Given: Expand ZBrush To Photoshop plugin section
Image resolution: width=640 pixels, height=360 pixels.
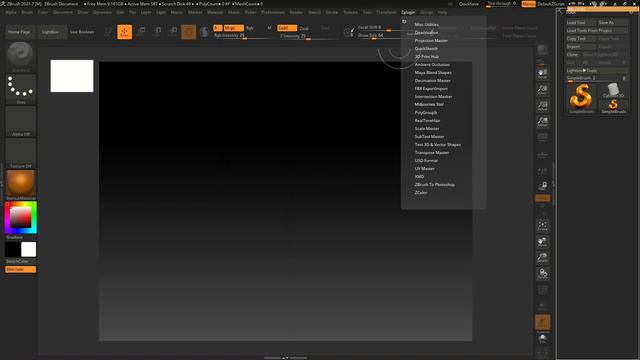Looking at the screenshot, I should pyautogui.click(x=435, y=184).
